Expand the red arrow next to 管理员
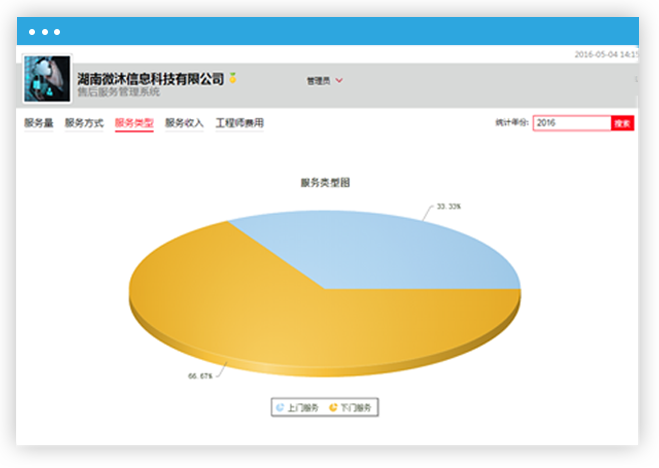The width and height of the screenshot is (659, 468). tap(340, 80)
